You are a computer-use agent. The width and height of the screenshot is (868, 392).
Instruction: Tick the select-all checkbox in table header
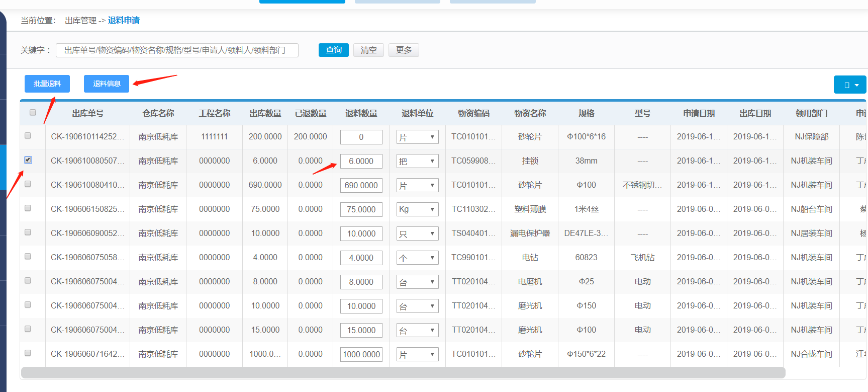coord(33,112)
